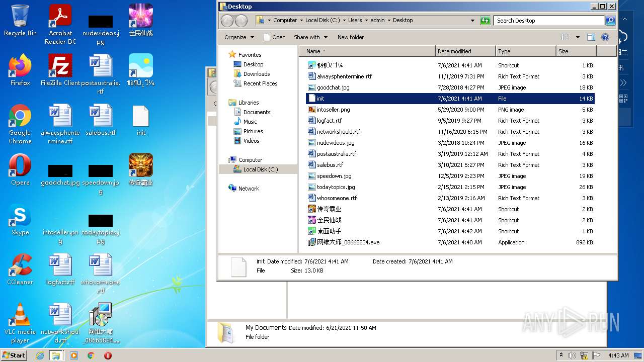Select goodchat.jpg in file list
The image size is (644, 362).
450,87
